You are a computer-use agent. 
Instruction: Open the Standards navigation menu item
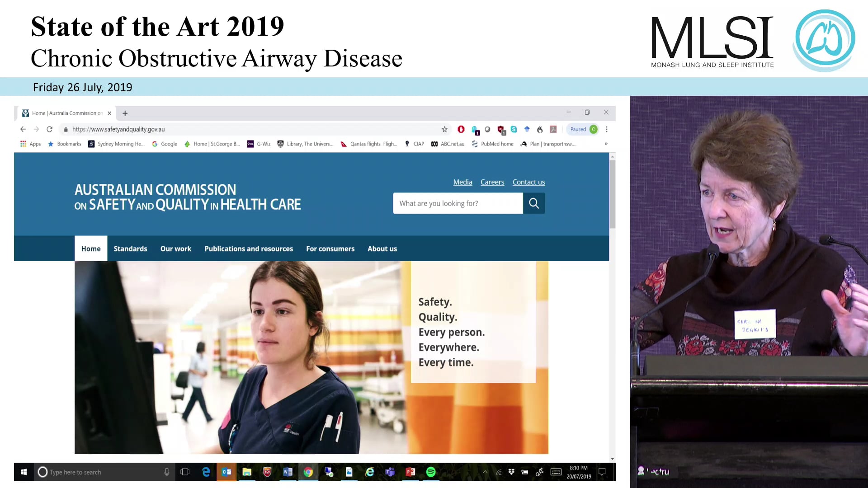130,249
